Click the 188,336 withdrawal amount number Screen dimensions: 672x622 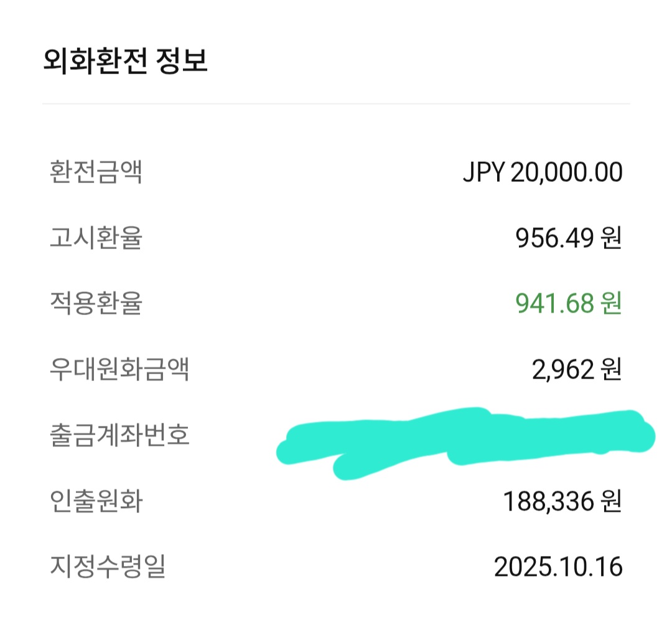pos(546,502)
